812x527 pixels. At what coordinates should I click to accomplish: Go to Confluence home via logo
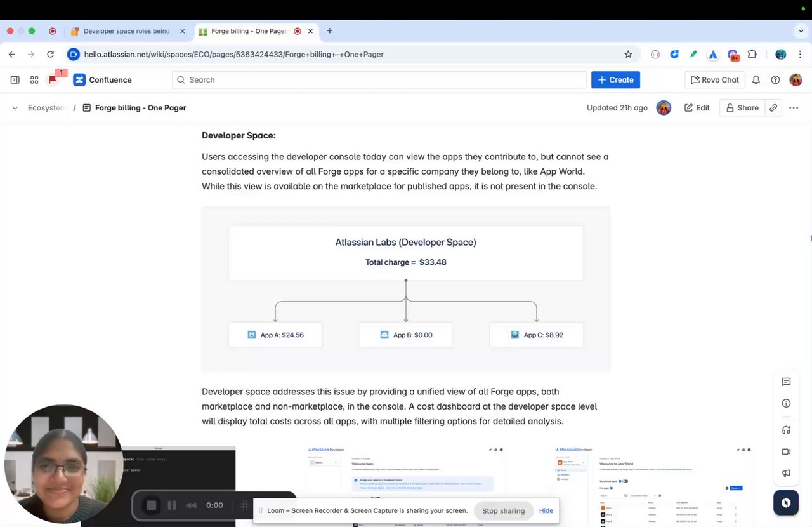pyautogui.click(x=102, y=80)
